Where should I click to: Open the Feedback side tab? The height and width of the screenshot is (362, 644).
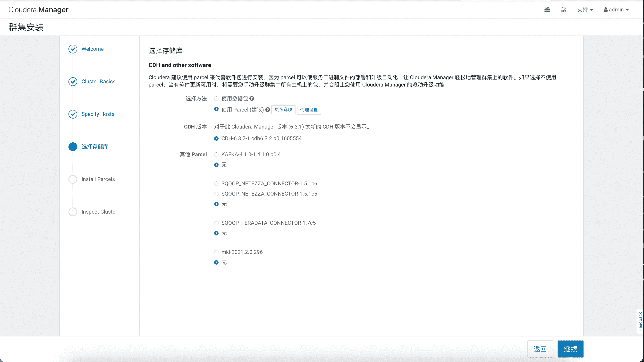[640, 321]
